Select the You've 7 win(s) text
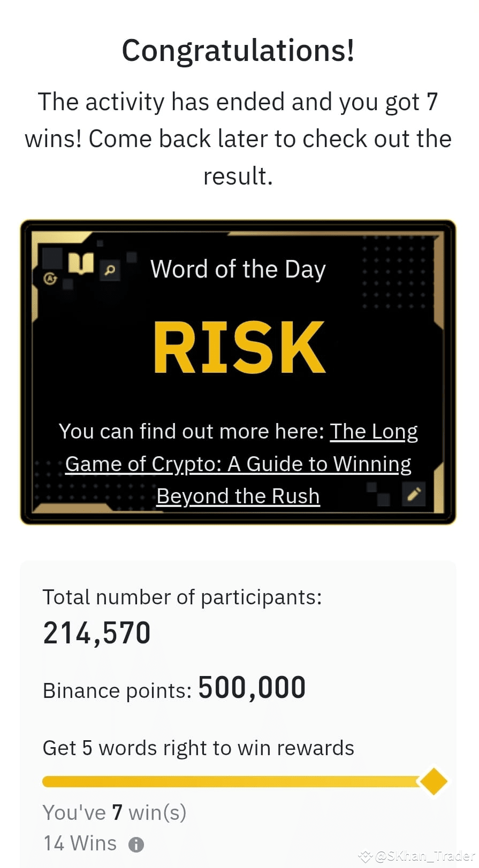The height and width of the screenshot is (868, 479). pos(114,812)
